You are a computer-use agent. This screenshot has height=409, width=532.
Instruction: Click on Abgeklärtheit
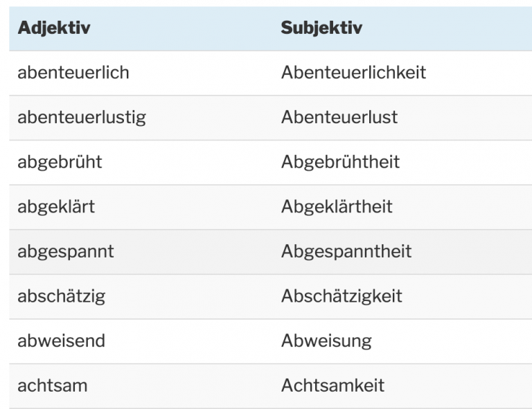tap(337, 206)
